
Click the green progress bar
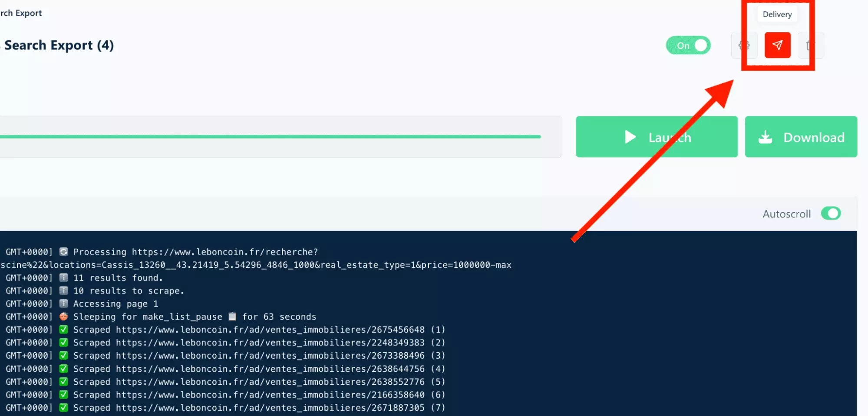pos(269,137)
